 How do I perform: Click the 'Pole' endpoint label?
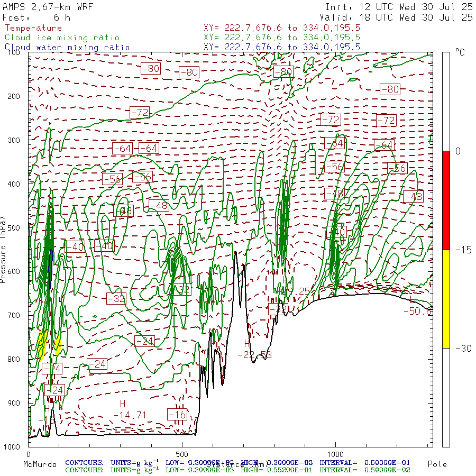click(437, 464)
